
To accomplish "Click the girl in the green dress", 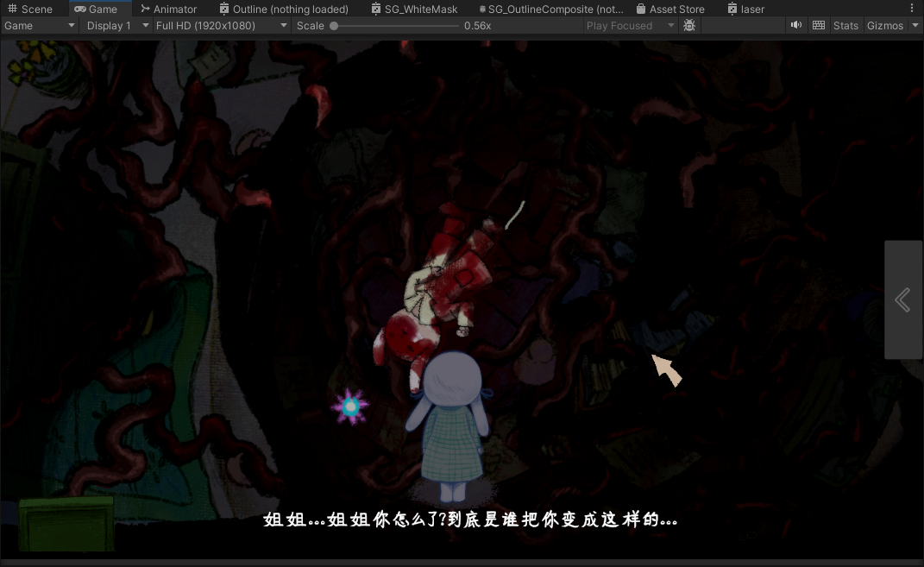I will [449, 426].
